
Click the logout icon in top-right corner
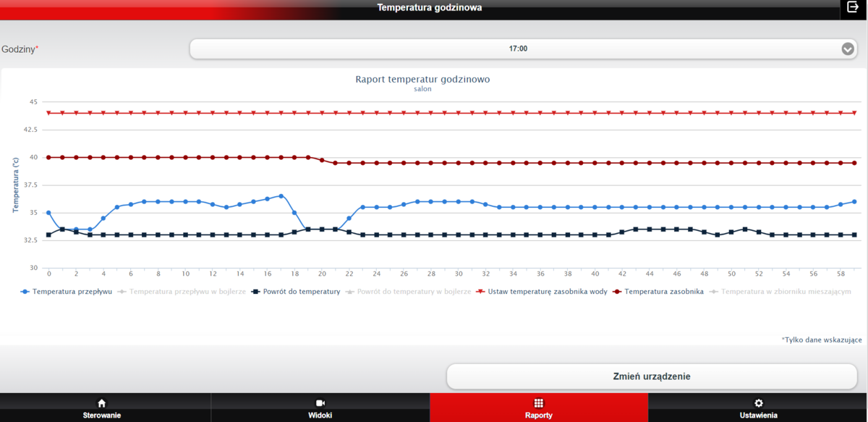pos(852,7)
